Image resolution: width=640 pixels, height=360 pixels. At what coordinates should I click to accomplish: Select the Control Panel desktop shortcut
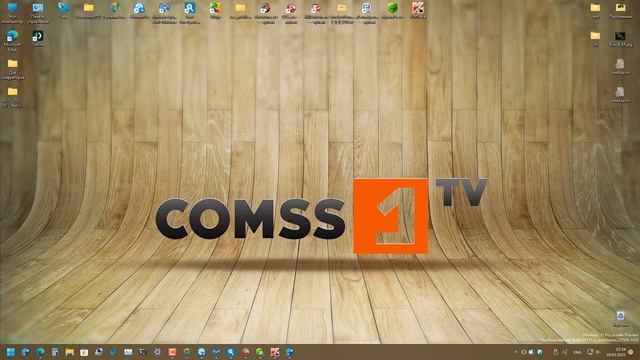[x=38, y=8]
